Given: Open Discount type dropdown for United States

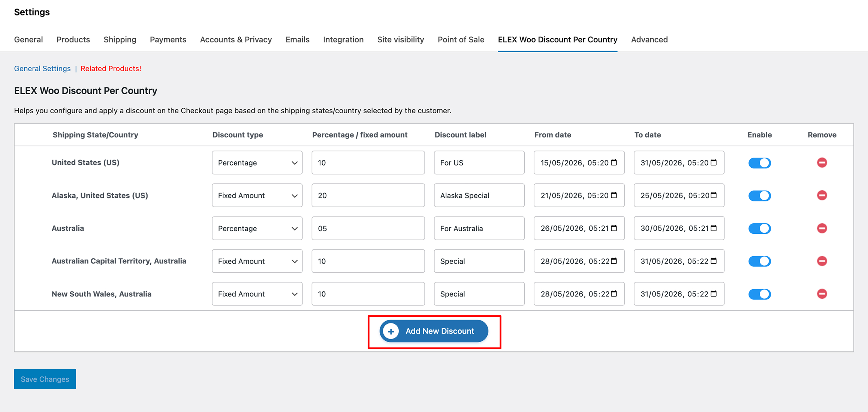Looking at the screenshot, I should 257,162.
